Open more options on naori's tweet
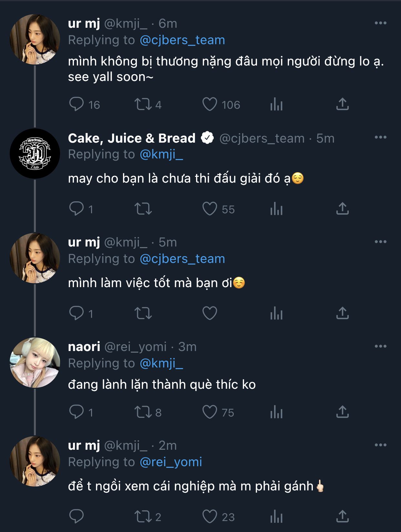 click(x=380, y=346)
